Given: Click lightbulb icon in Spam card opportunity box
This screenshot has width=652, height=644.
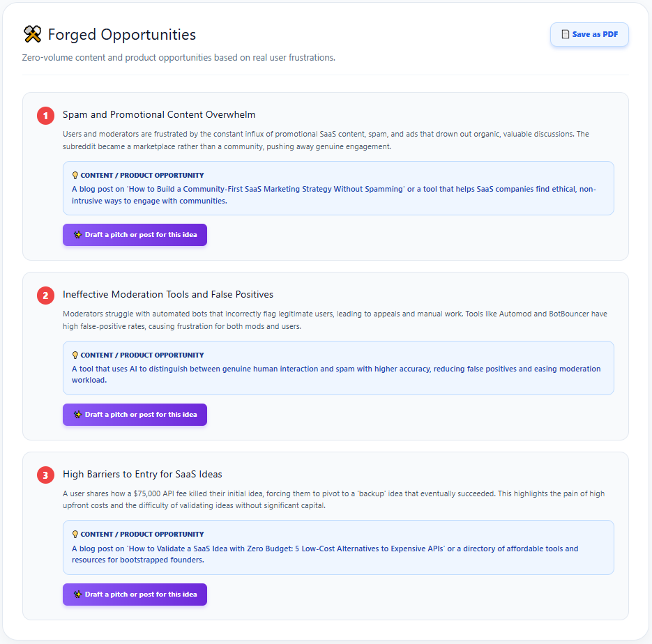Looking at the screenshot, I should (x=75, y=176).
